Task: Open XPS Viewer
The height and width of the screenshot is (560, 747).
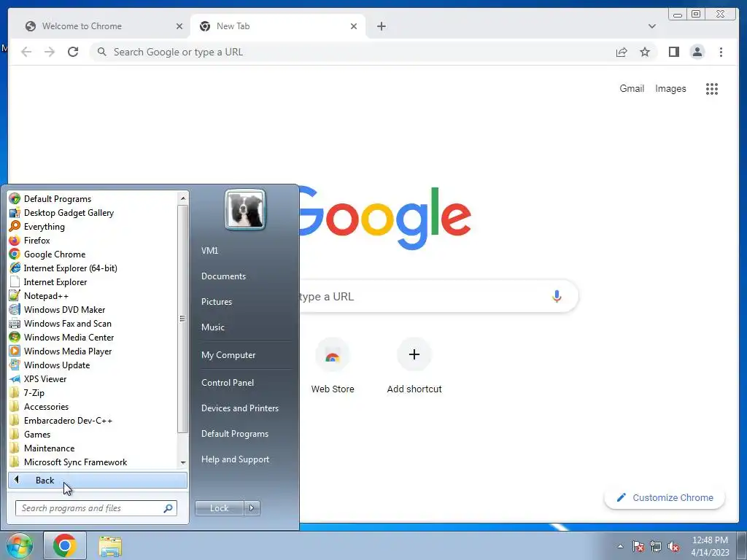Action: (x=44, y=378)
